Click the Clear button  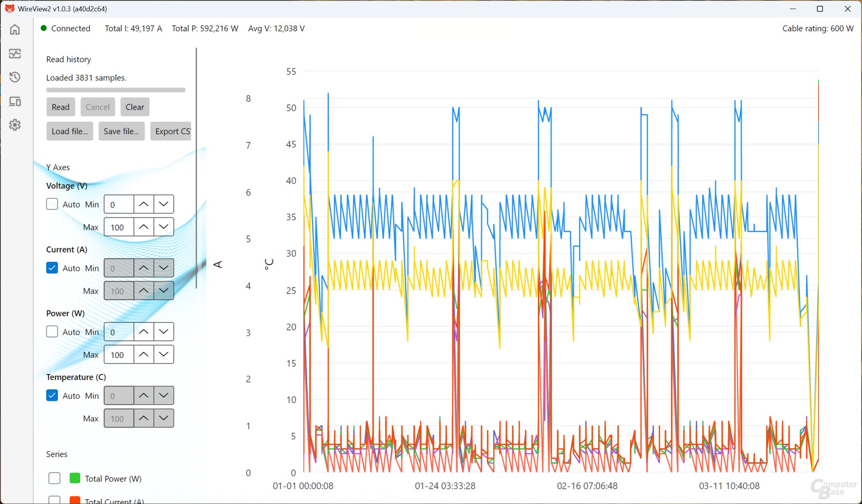coord(135,107)
